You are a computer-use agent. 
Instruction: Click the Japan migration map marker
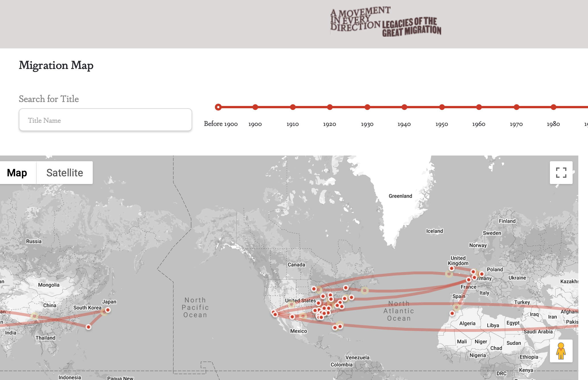click(108, 310)
